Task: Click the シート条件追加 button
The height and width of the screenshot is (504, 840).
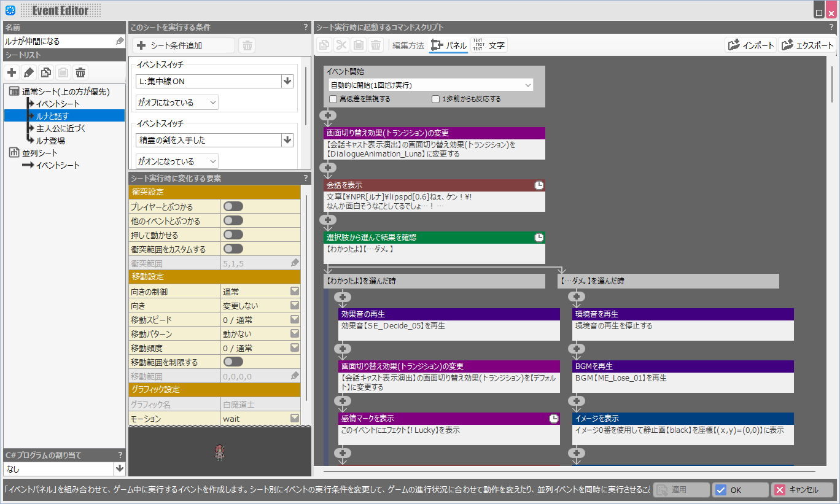Action: [x=183, y=45]
